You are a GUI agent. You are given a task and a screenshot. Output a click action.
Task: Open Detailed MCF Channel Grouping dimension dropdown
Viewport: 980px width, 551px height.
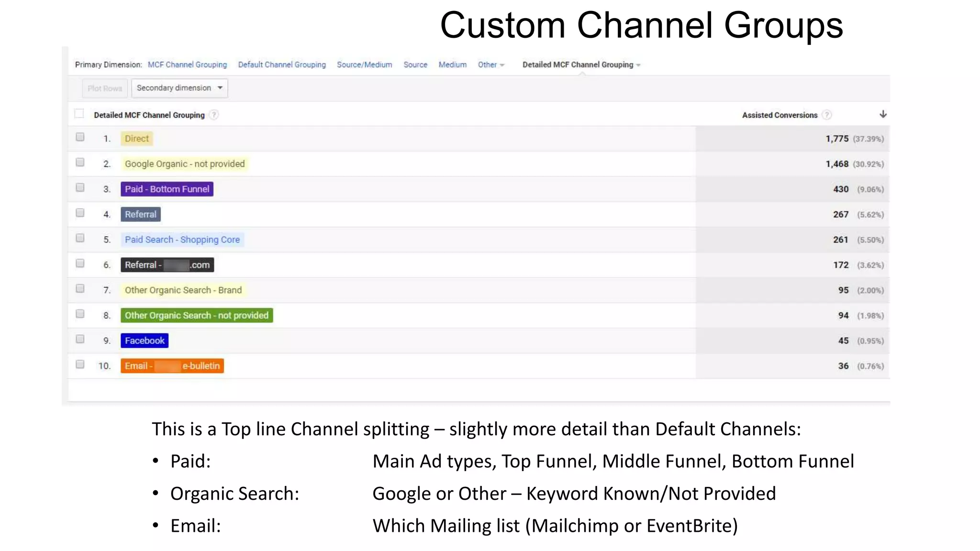581,65
